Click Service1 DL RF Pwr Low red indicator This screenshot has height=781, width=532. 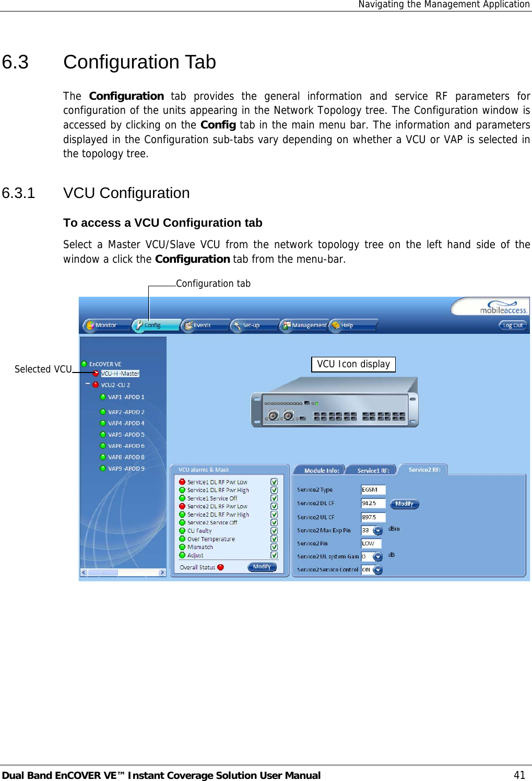tap(182, 482)
